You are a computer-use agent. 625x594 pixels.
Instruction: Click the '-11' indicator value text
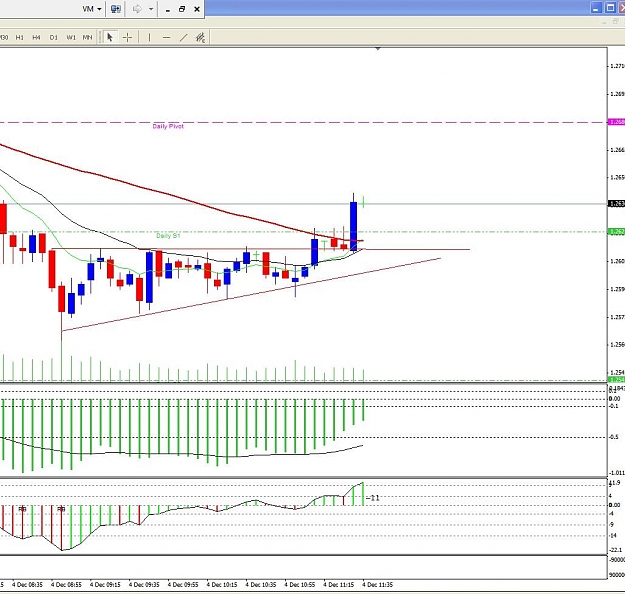pos(373,498)
